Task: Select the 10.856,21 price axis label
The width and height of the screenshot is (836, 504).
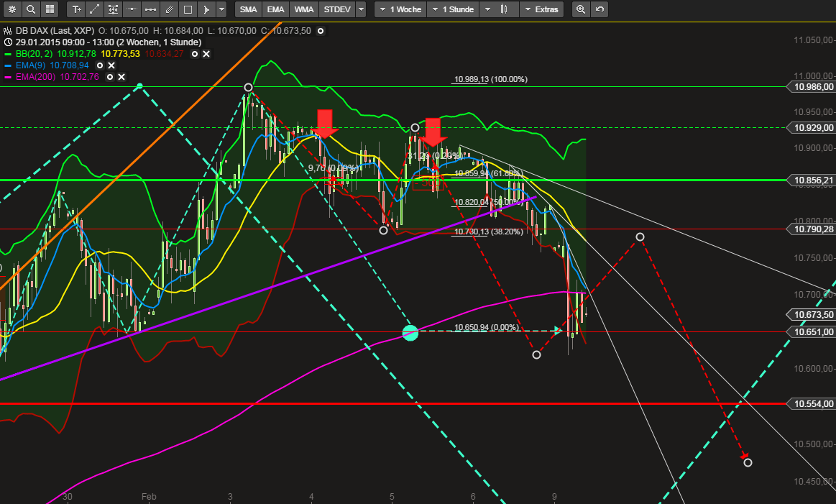Action: point(812,180)
